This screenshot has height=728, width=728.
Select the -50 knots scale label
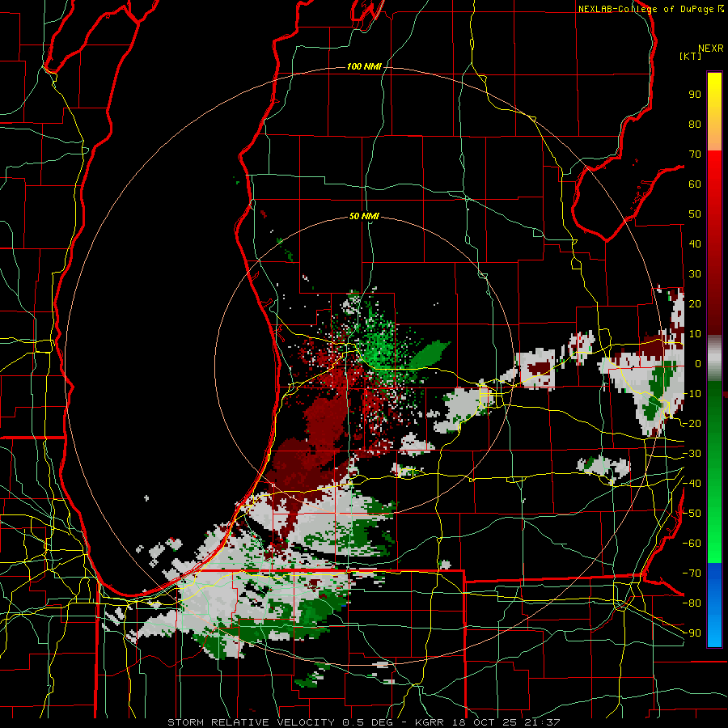(692, 514)
